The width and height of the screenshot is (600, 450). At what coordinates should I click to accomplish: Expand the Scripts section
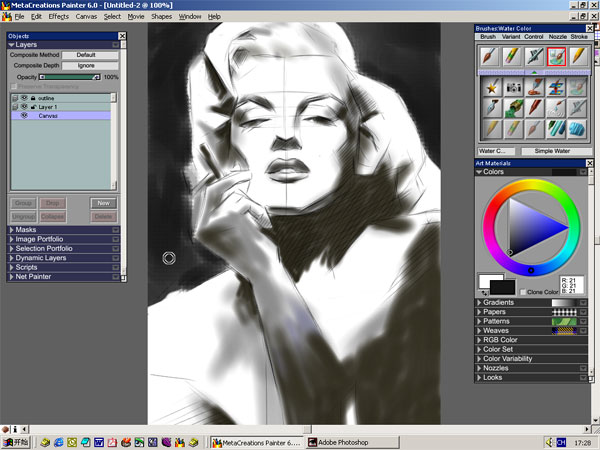[x=11, y=267]
